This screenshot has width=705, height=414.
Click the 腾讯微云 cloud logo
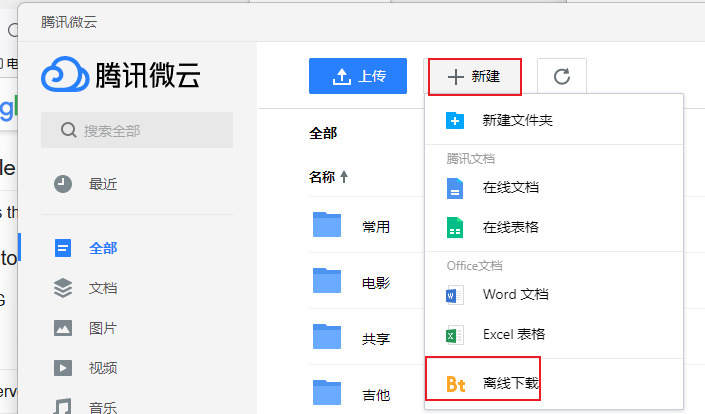[65, 74]
